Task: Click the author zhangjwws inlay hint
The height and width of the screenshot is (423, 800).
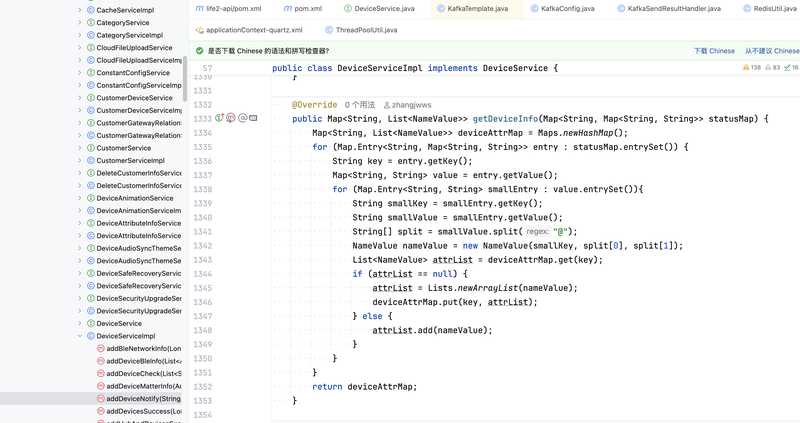Action: (x=407, y=105)
